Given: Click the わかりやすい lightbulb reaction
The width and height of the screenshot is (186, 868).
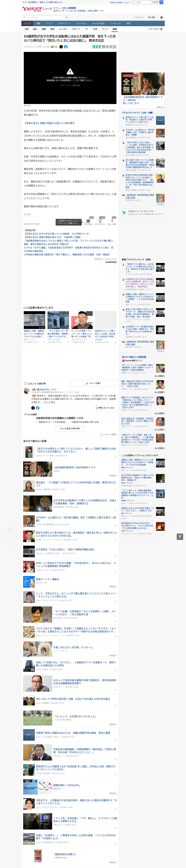Looking at the screenshot, I should [100, 221].
